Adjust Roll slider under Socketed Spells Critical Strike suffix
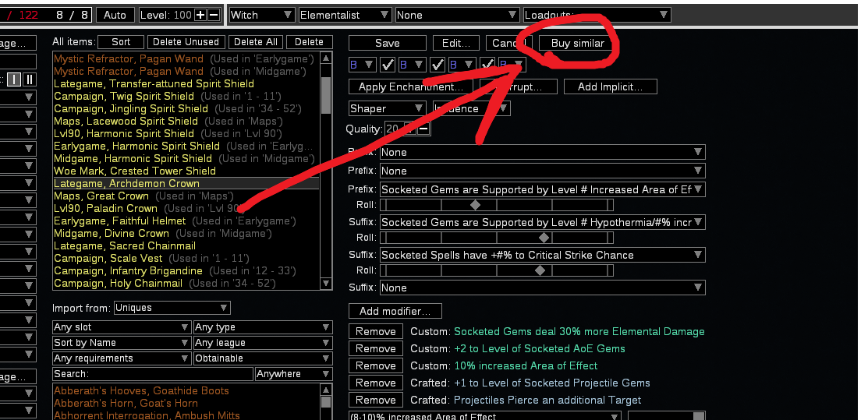 point(497,270)
